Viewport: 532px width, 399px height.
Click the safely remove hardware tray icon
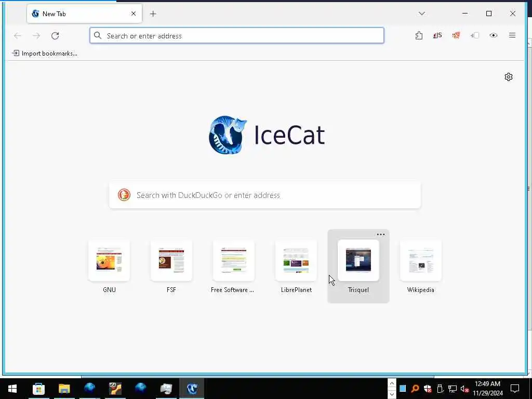tap(440, 389)
